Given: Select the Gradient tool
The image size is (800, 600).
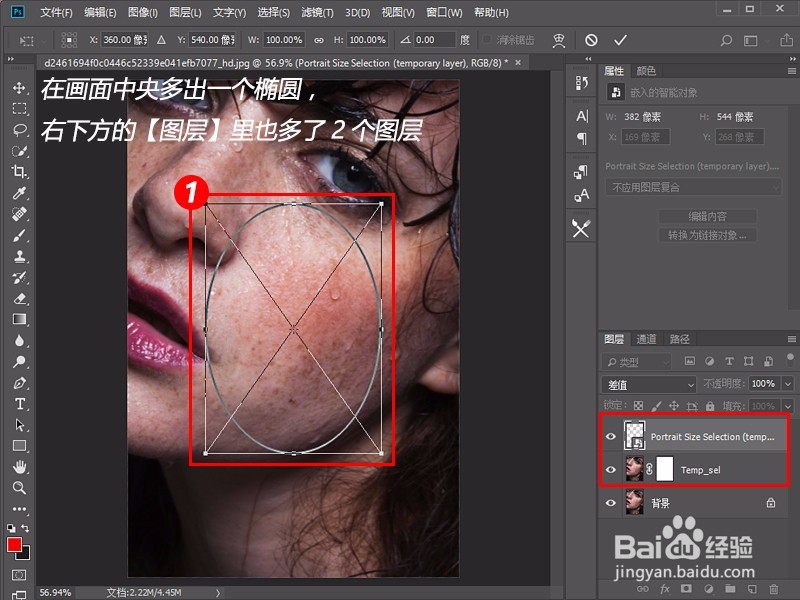Looking at the screenshot, I should 19,319.
